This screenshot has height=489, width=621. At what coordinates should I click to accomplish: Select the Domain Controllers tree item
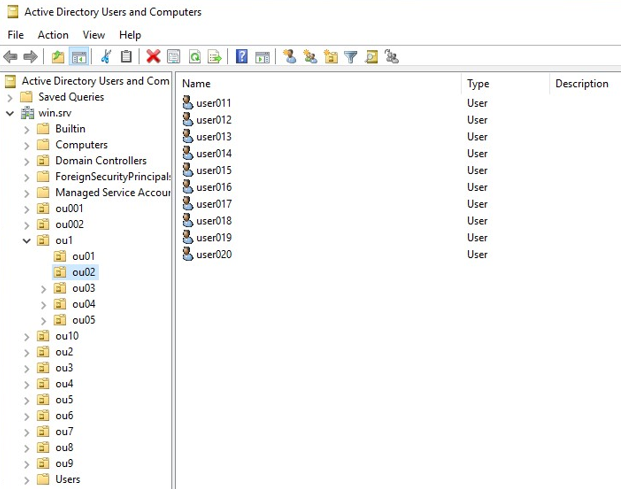(x=100, y=161)
